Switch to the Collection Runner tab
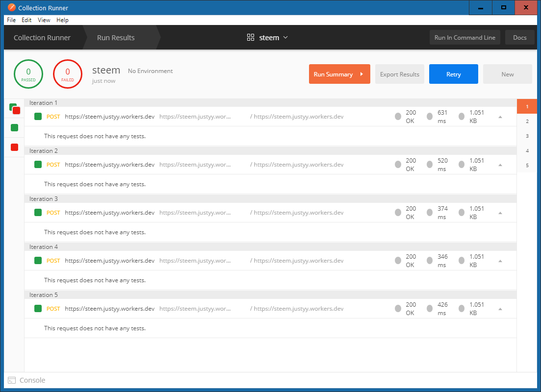 tap(42, 38)
